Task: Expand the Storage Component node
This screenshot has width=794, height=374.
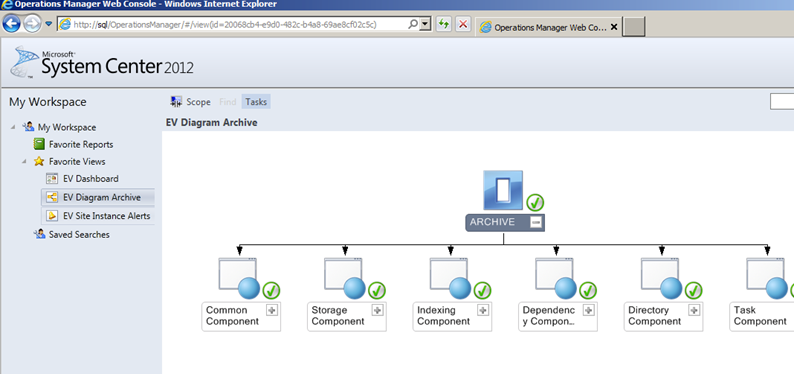Action: point(377,310)
